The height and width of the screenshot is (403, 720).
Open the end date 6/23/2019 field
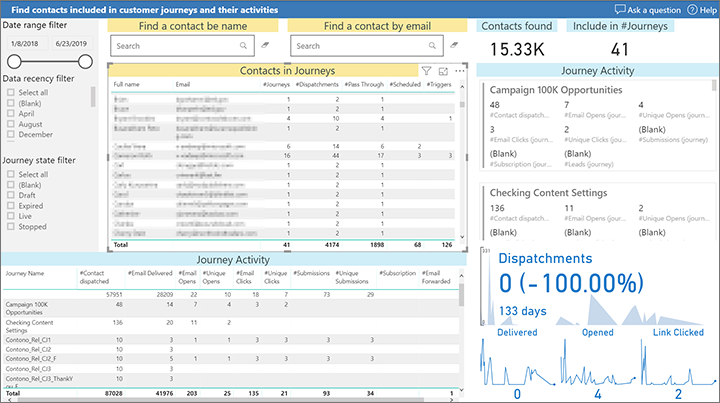point(71,44)
